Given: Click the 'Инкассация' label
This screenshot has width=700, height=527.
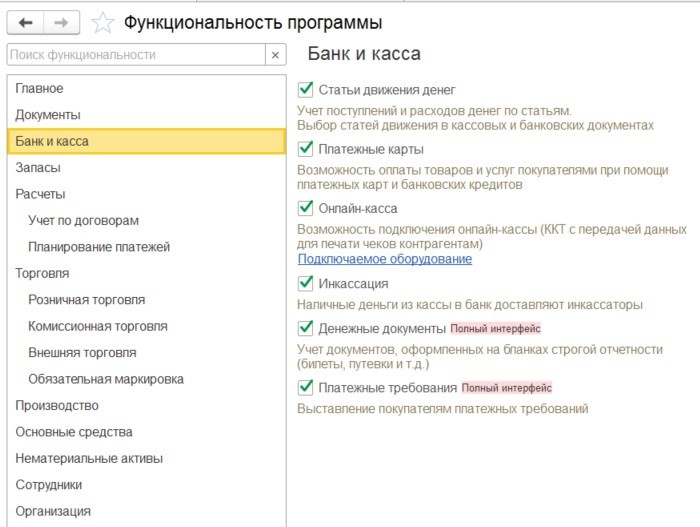Looking at the screenshot, I should (353, 284).
